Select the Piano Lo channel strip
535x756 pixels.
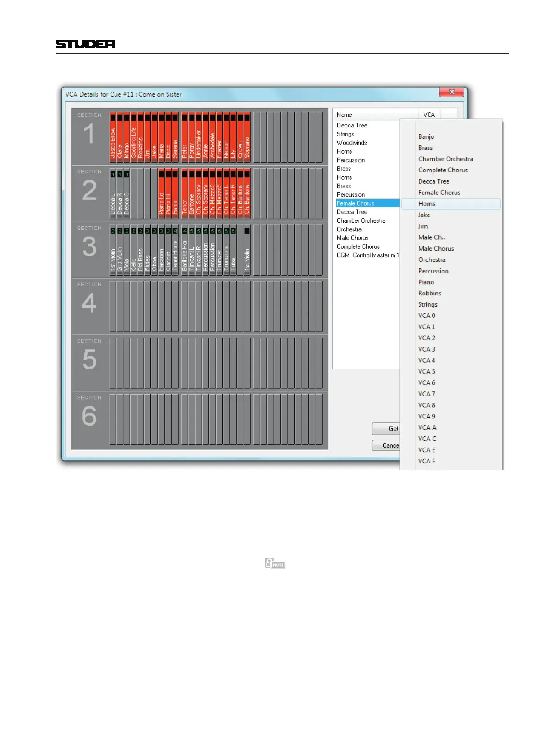point(161,193)
